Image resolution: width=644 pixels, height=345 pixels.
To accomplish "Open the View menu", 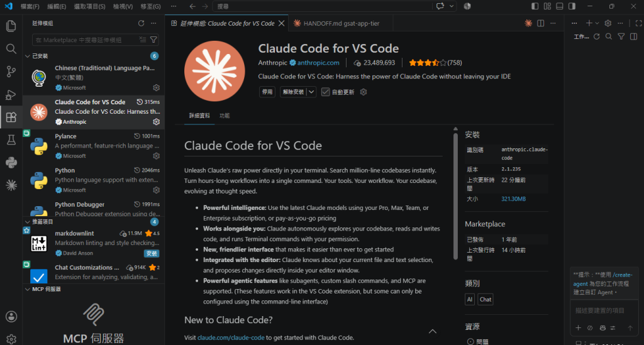I will coord(123,6).
